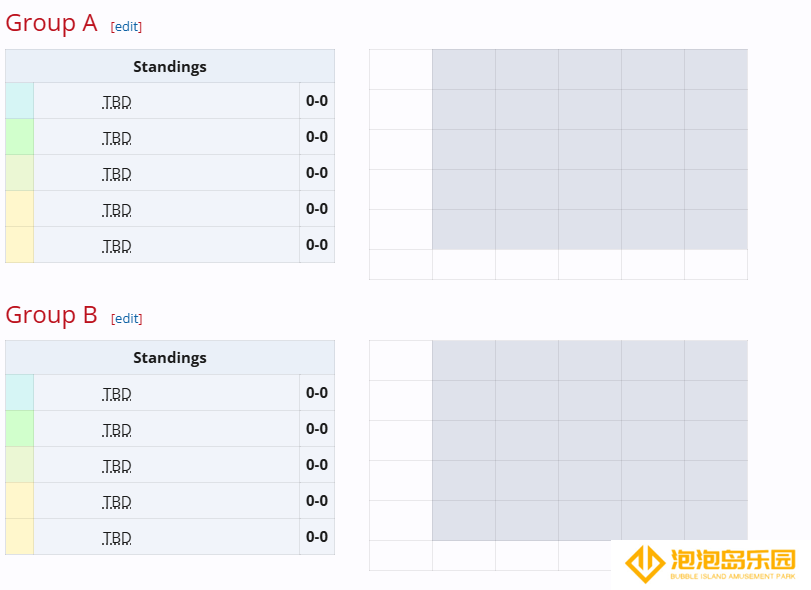The height and width of the screenshot is (590, 811).
Task: Select first TBD team in Group B
Action: (x=116, y=394)
